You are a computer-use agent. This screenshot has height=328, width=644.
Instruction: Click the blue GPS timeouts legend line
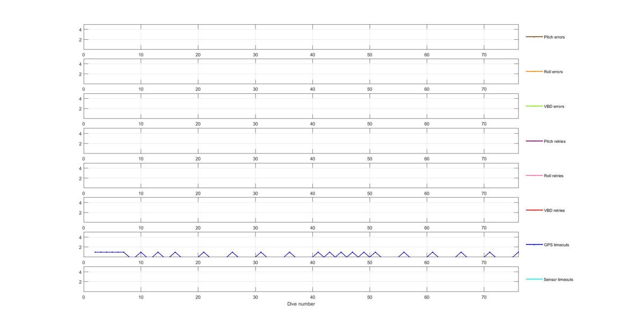[x=534, y=245]
